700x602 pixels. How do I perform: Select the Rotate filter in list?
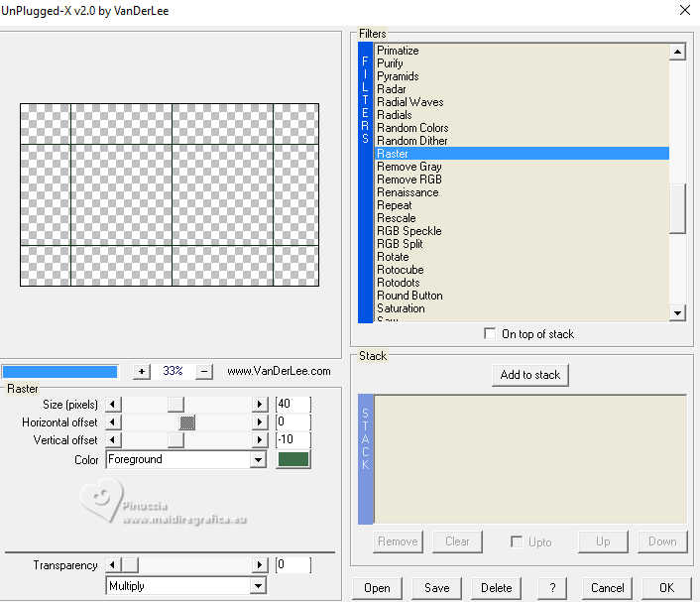tap(393, 257)
